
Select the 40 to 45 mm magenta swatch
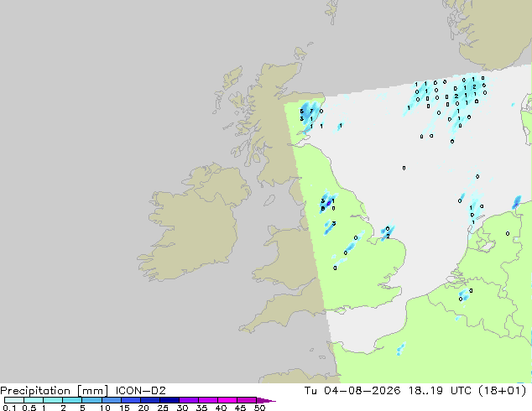[x=227, y=400]
